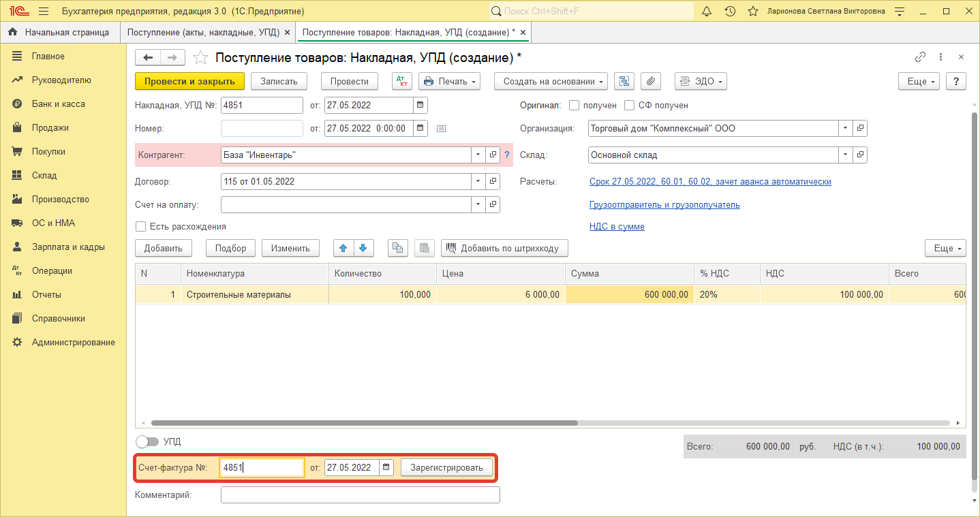Open favorites star in title bar
The height and width of the screenshot is (517, 980).
click(753, 12)
